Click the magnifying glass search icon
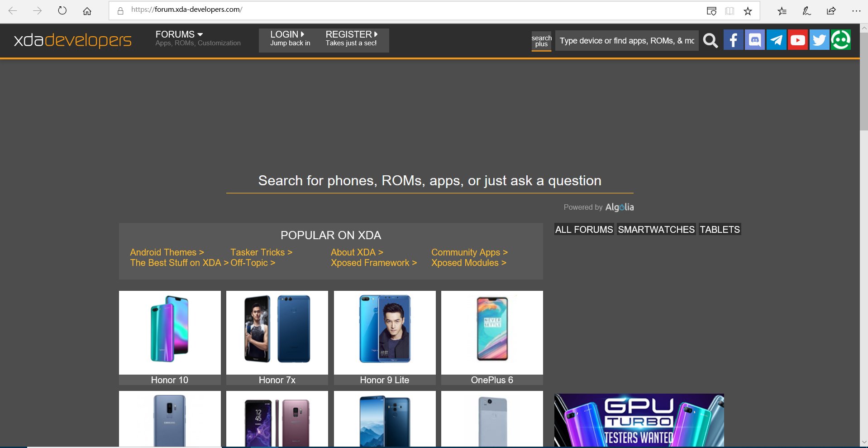 coord(711,41)
